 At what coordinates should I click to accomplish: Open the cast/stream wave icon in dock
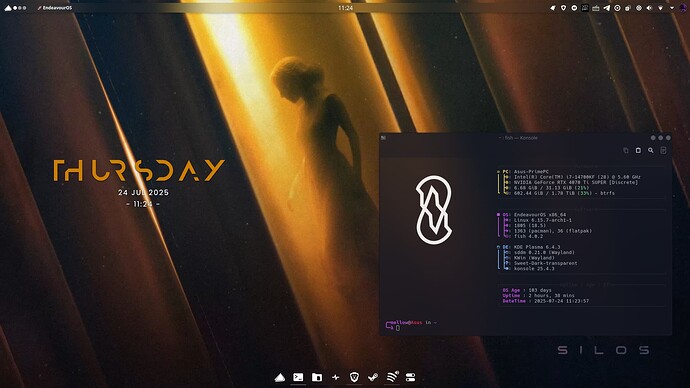392,377
